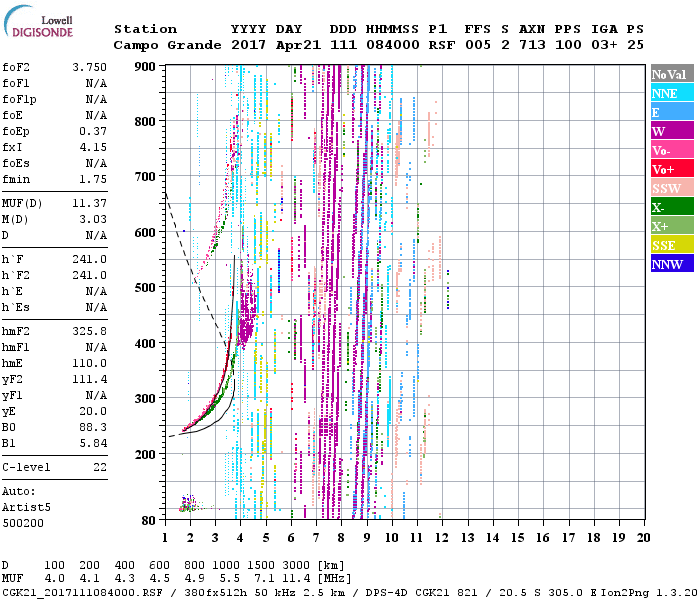
Task: Click the foF2 value 3.750
Action: (x=89, y=67)
